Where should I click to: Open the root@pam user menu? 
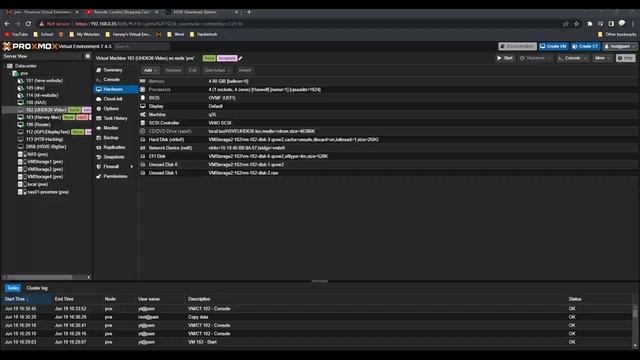[x=620, y=47]
